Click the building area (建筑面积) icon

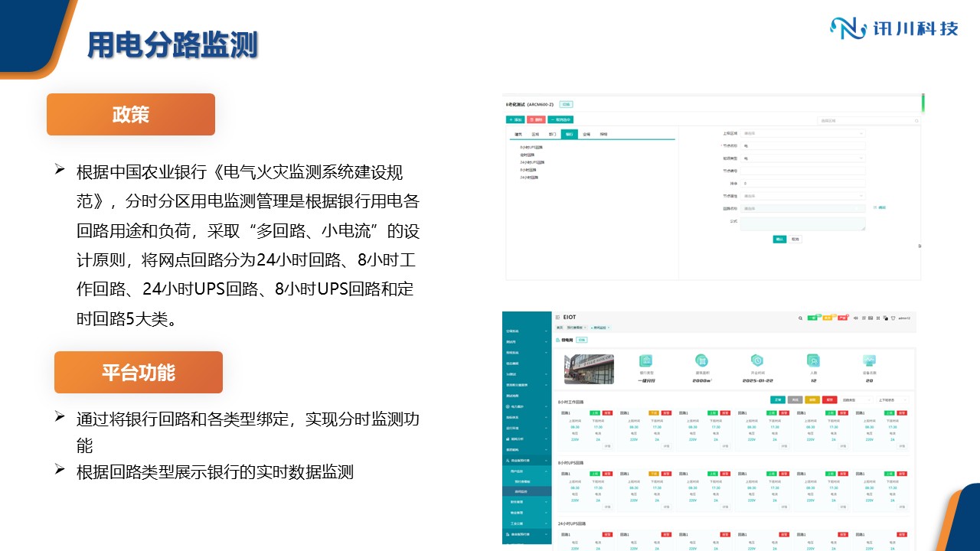(x=701, y=360)
